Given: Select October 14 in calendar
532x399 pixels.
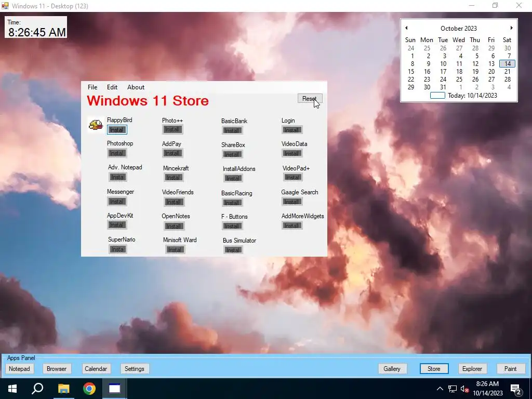Looking at the screenshot, I should (507, 64).
